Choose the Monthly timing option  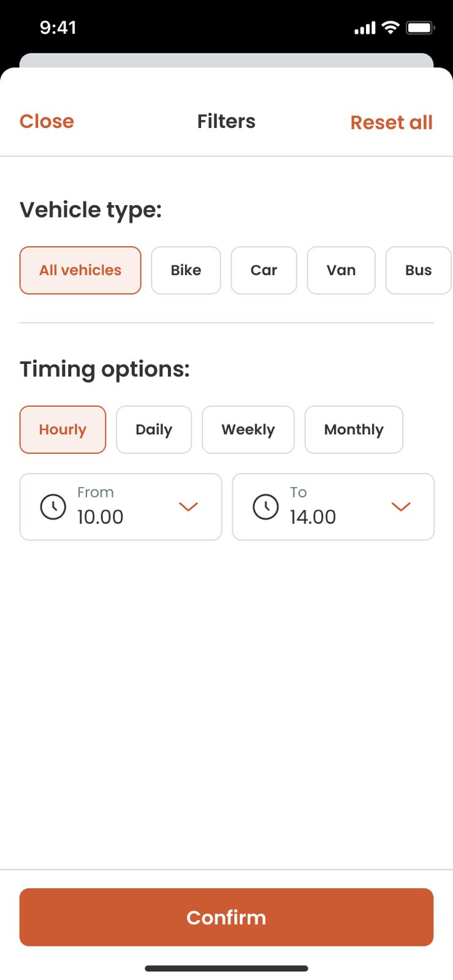(x=354, y=429)
